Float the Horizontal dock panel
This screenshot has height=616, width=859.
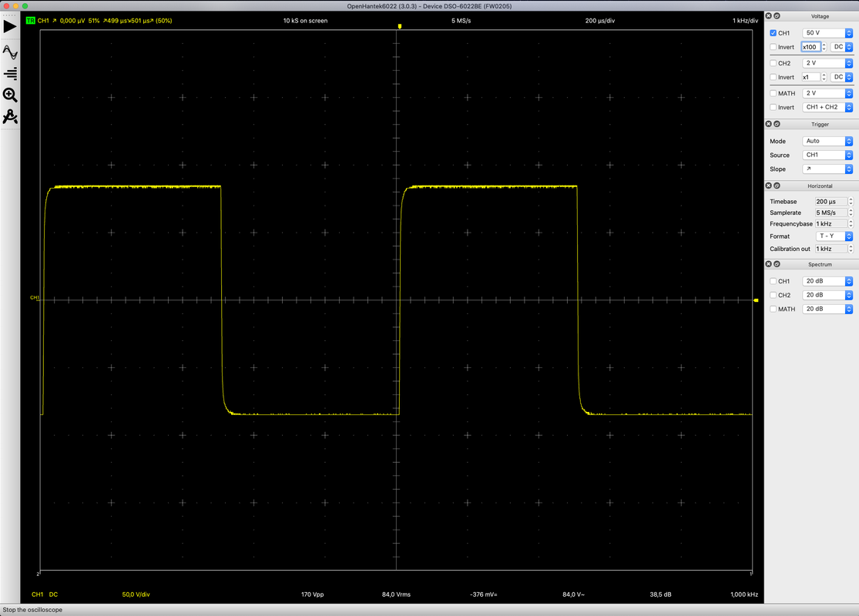point(777,186)
